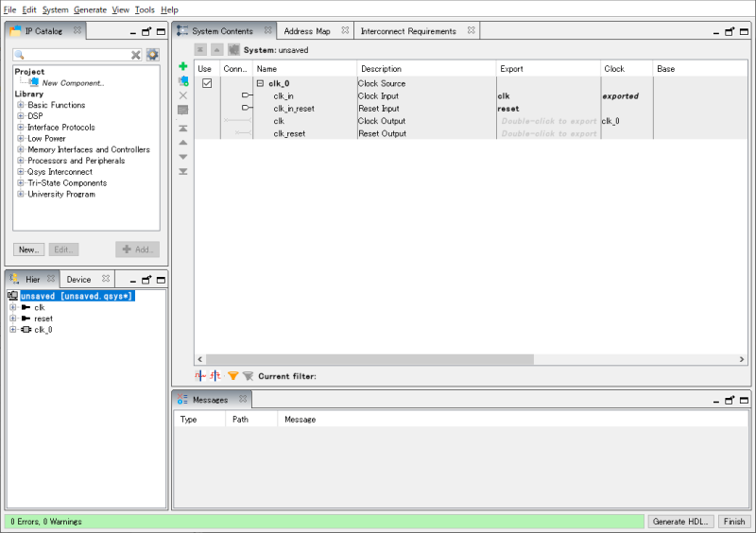Click the clear search X icon in IP Catalog
The height and width of the screenshot is (533, 756).
click(x=136, y=55)
